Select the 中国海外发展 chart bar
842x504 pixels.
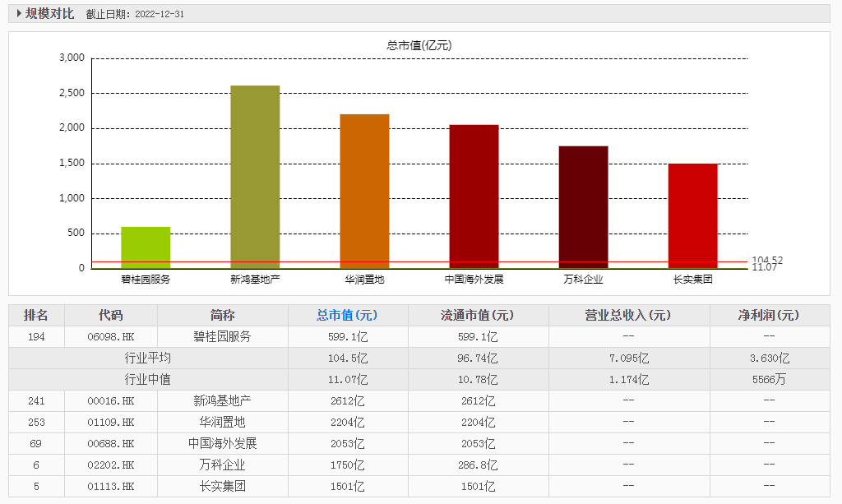pyautogui.click(x=474, y=197)
